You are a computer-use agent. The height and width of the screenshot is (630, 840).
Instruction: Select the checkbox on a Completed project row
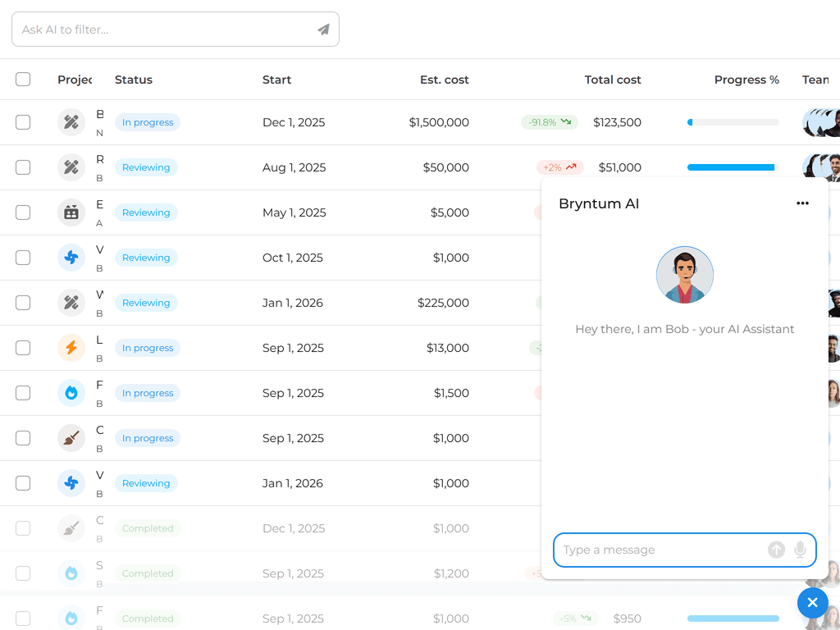click(23, 527)
